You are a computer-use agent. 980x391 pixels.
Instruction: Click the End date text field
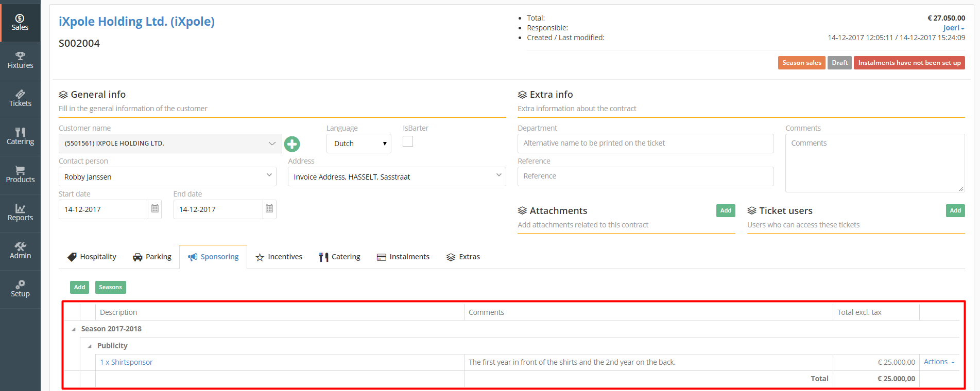pos(218,209)
